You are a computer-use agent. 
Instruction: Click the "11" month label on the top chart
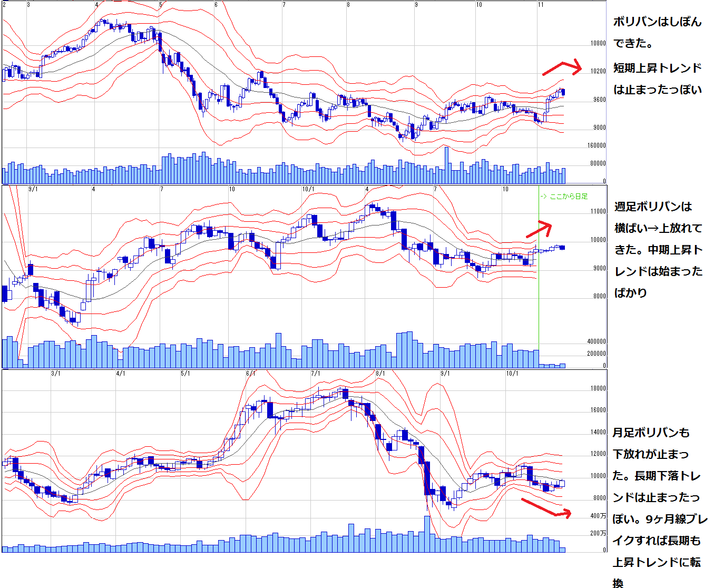click(x=541, y=5)
